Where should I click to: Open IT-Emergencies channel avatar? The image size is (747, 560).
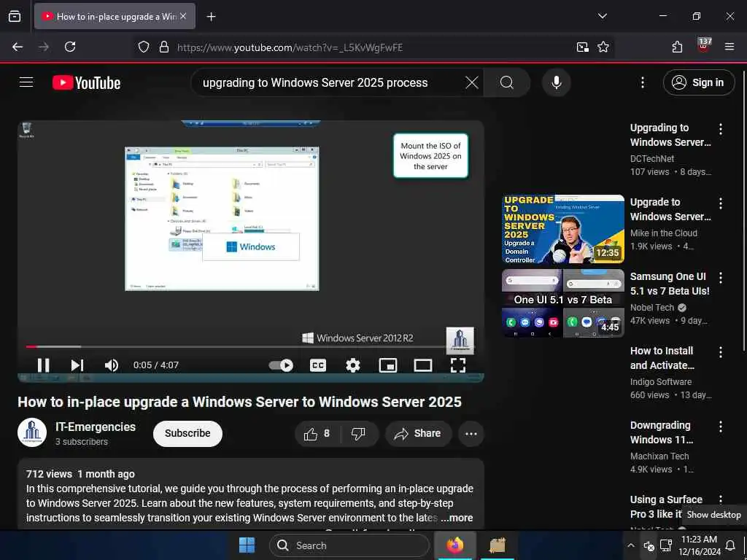32,432
